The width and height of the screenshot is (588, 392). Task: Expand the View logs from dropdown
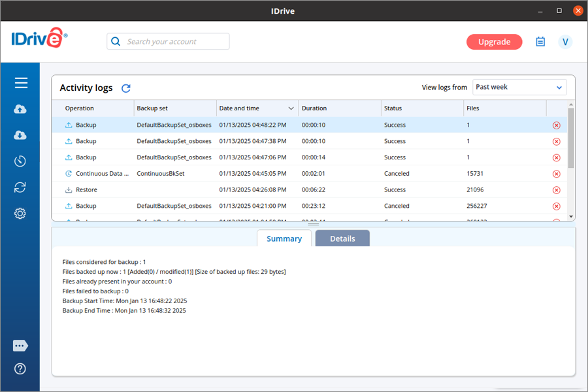pos(519,88)
